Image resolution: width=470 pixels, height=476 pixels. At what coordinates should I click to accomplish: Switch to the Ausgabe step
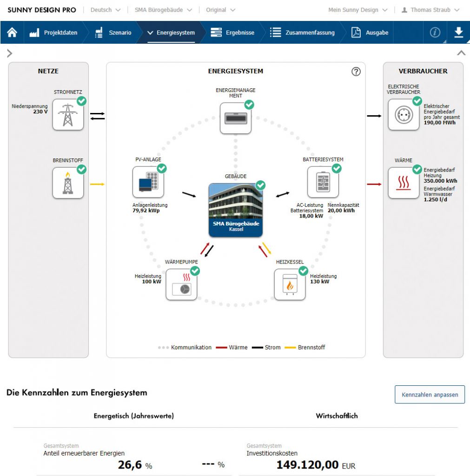pyautogui.click(x=377, y=33)
